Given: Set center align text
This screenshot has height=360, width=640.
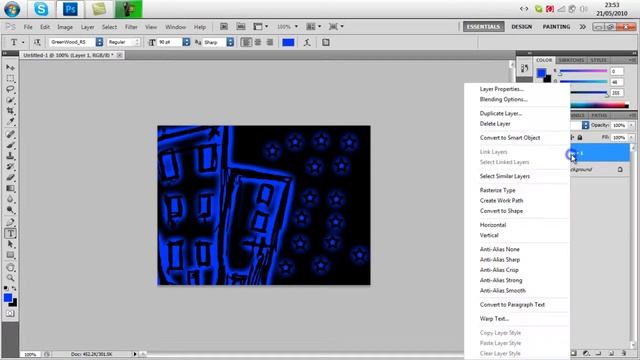Looking at the screenshot, I should click(258, 42).
